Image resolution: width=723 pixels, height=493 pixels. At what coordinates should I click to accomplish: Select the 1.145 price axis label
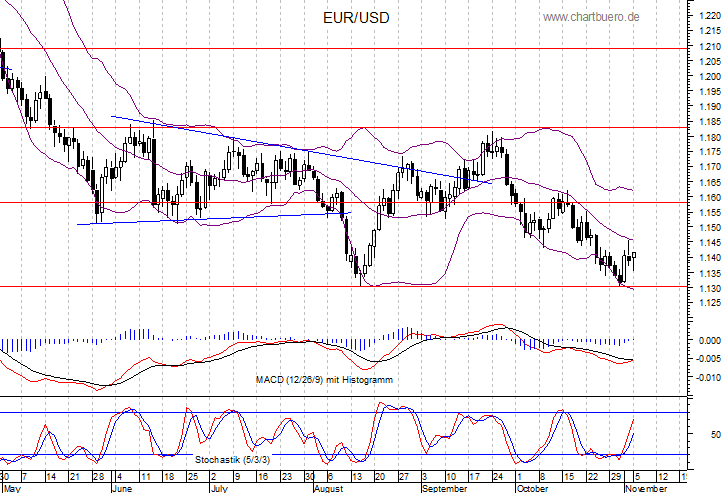(x=707, y=242)
